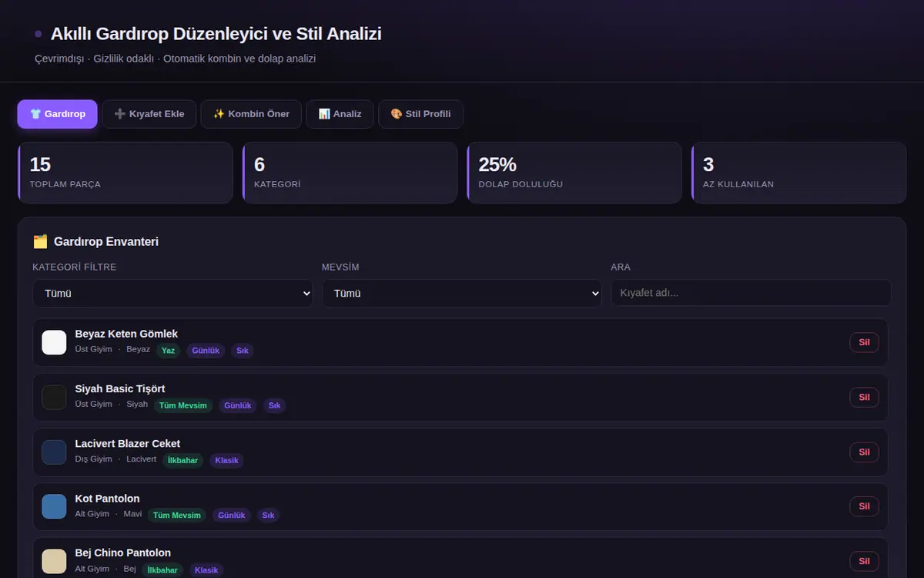Focus the Kıyafet adı search field

click(x=751, y=294)
